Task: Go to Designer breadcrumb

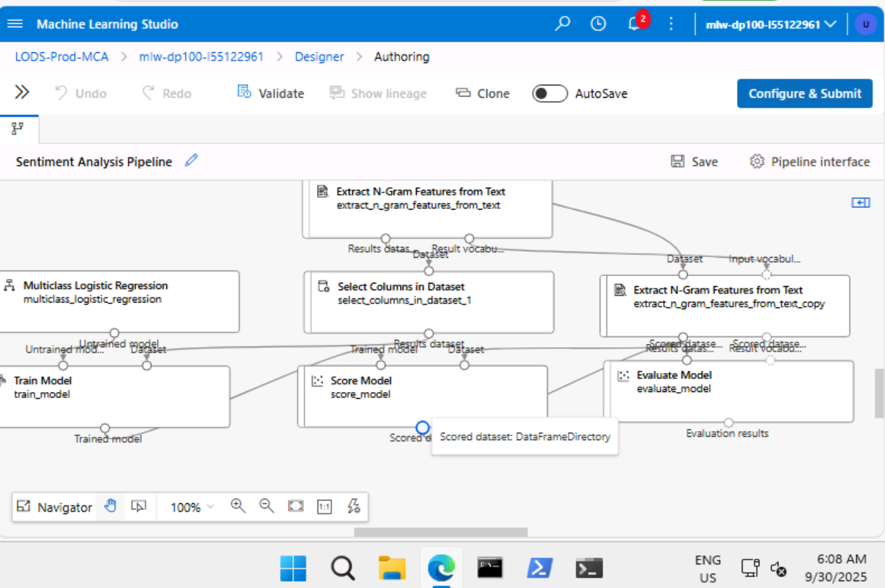Action: pos(320,57)
